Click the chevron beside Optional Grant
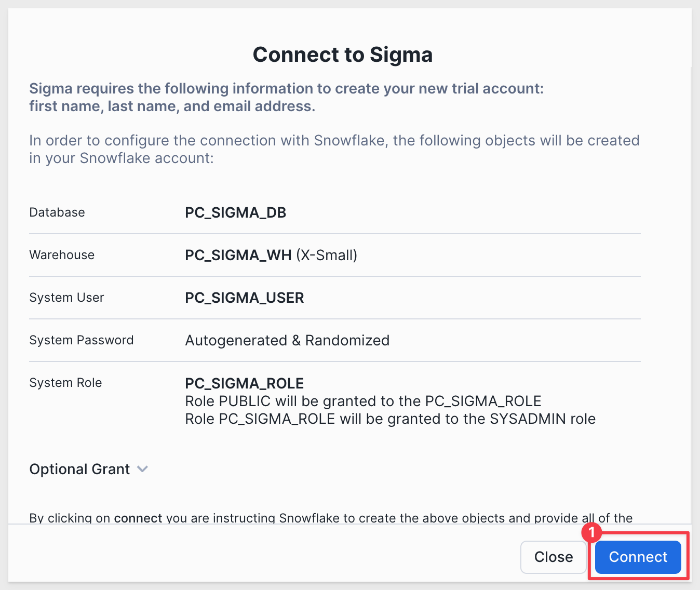Screen dimensions: 700x590 click(x=142, y=469)
